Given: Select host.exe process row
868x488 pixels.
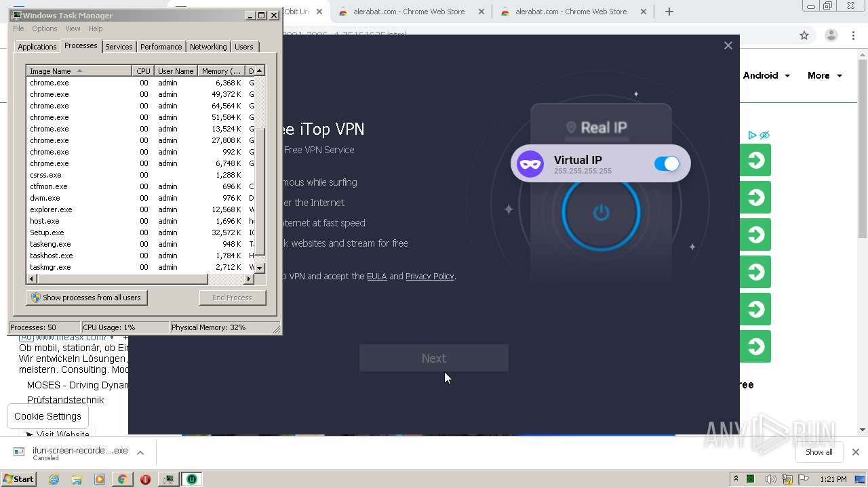Looking at the screenshot, I should click(x=140, y=221).
